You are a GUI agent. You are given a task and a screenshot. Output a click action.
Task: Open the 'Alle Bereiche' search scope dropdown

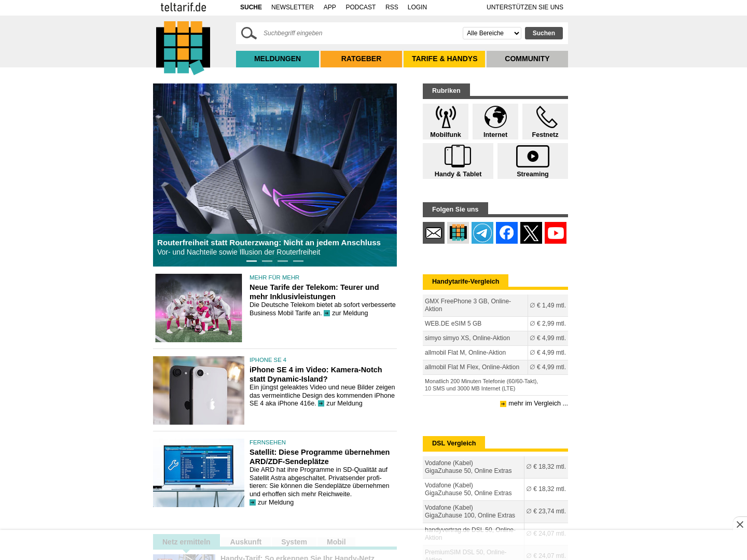tap(492, 33)
